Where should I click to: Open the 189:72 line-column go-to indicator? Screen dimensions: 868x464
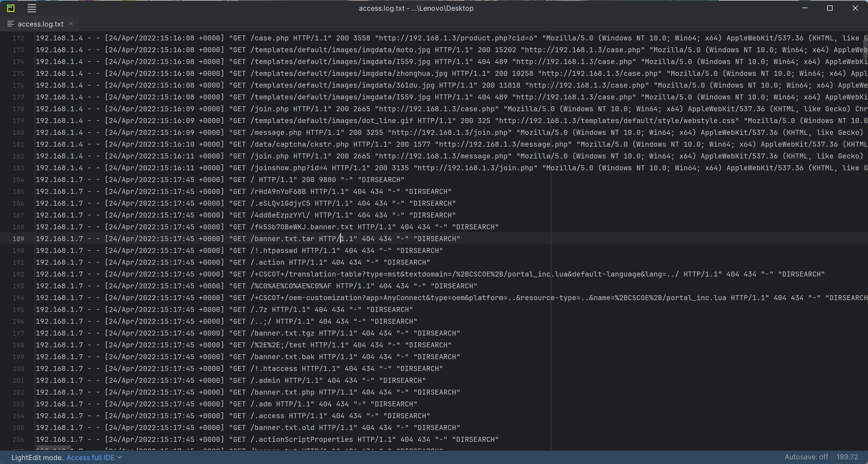tap(847, 457)
